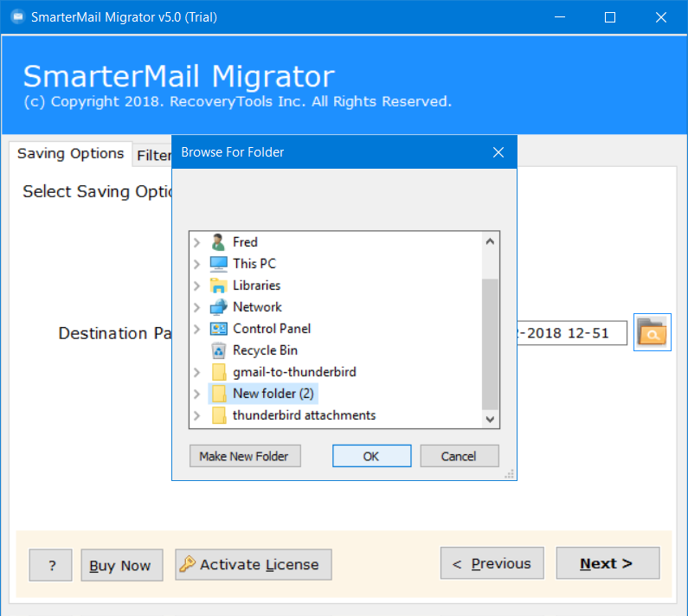Click the folder list scrollbar down arrow
This screenshot has height=616, width=688.
pos(490,419)
